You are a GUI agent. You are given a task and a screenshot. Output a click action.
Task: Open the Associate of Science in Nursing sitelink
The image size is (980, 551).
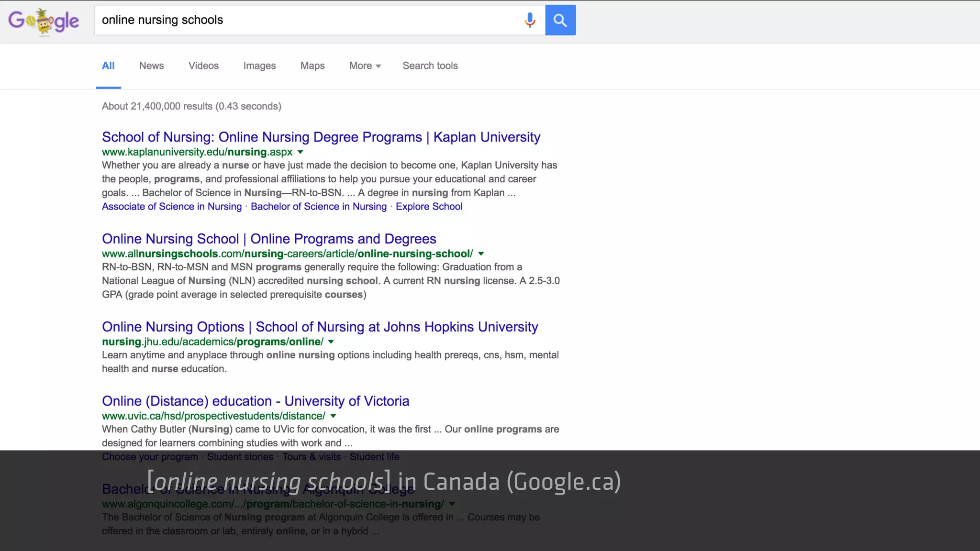coord(172,207)
